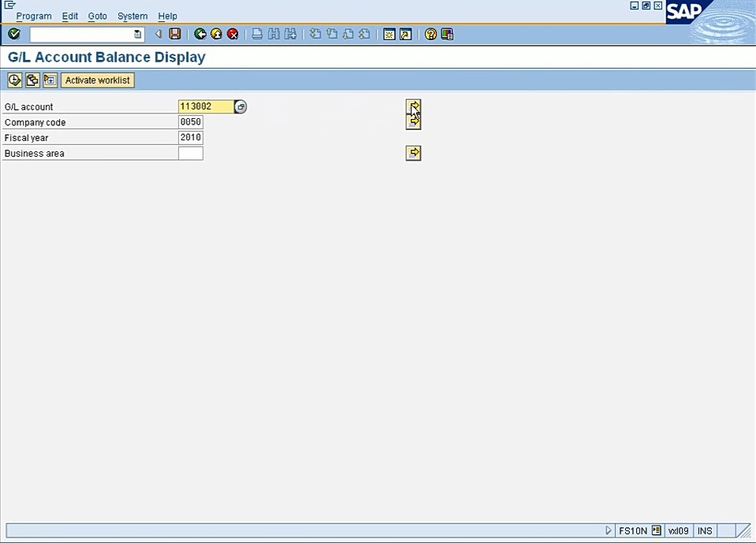
Task: Click the G/L account label
Action: tap(29, 106)
